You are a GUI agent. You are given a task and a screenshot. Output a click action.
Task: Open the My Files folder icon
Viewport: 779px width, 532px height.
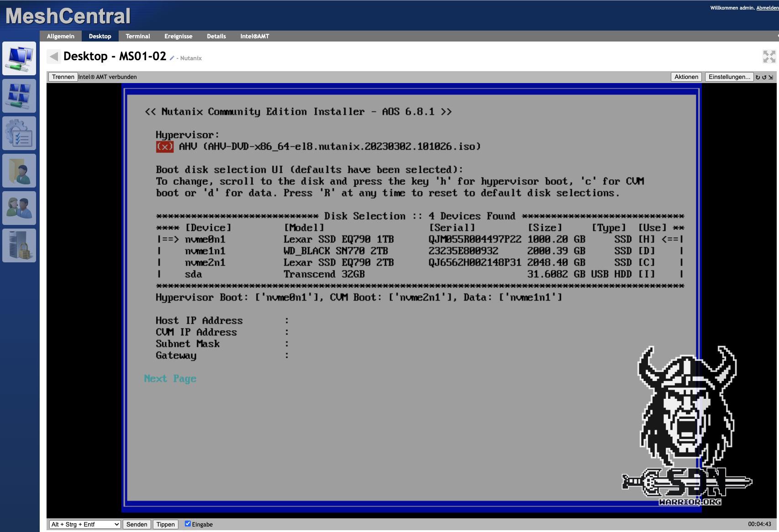click(x=19, y=171)
